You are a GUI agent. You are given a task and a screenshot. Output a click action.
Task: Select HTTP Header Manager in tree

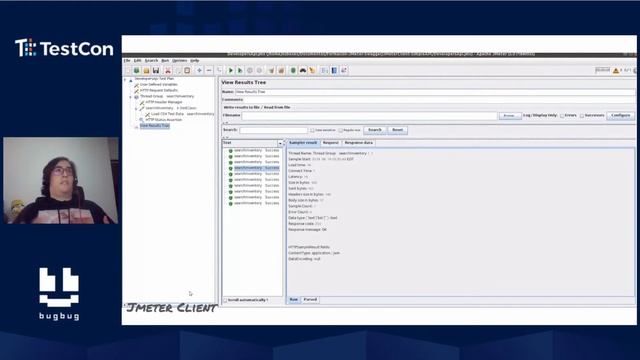164,102
